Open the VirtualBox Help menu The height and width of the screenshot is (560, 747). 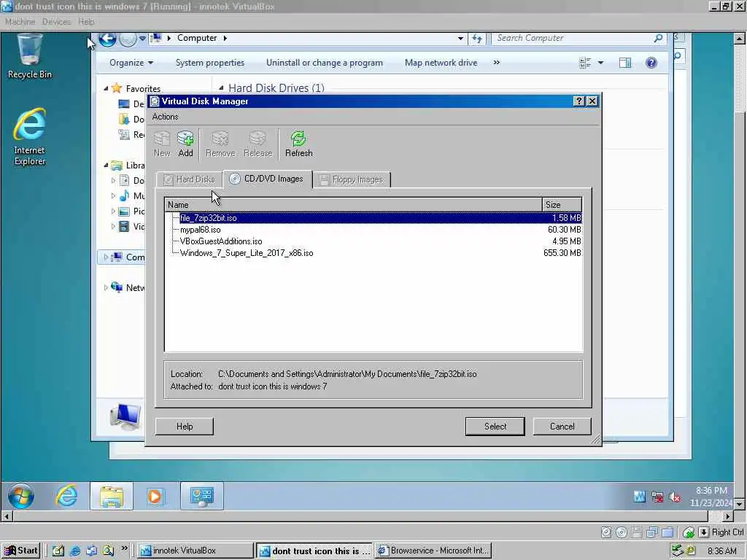pos(86,22)
